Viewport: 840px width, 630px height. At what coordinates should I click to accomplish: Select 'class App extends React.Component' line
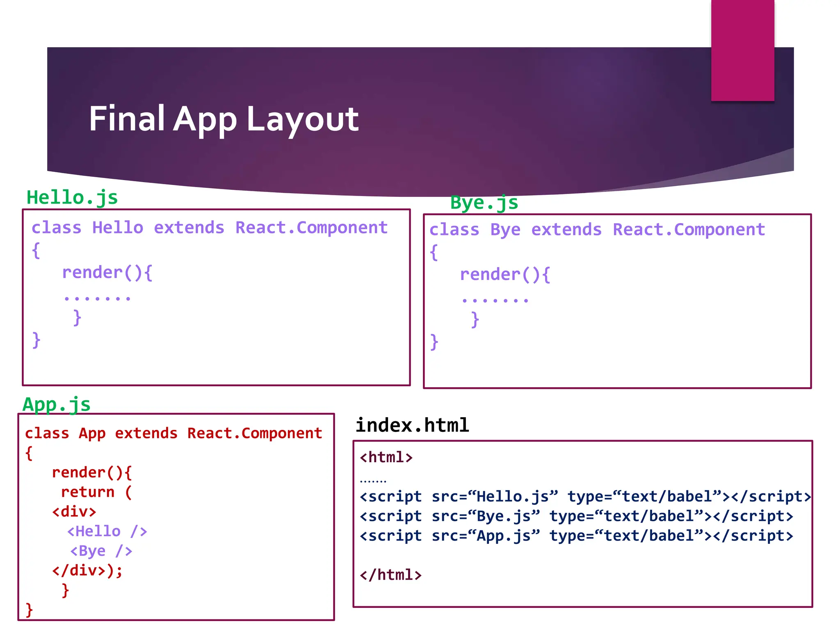pyautogui.click(x=173, y=433)
